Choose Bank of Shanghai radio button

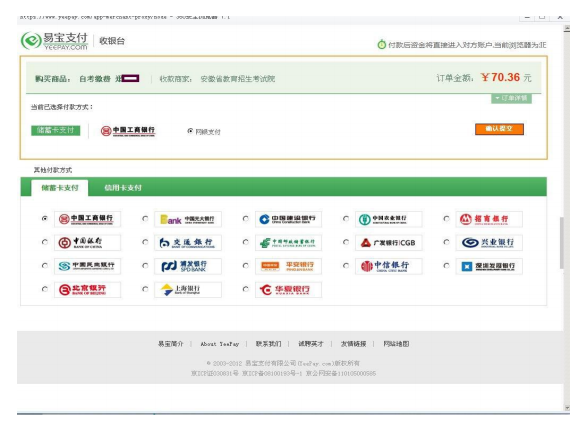coord(145,289)
